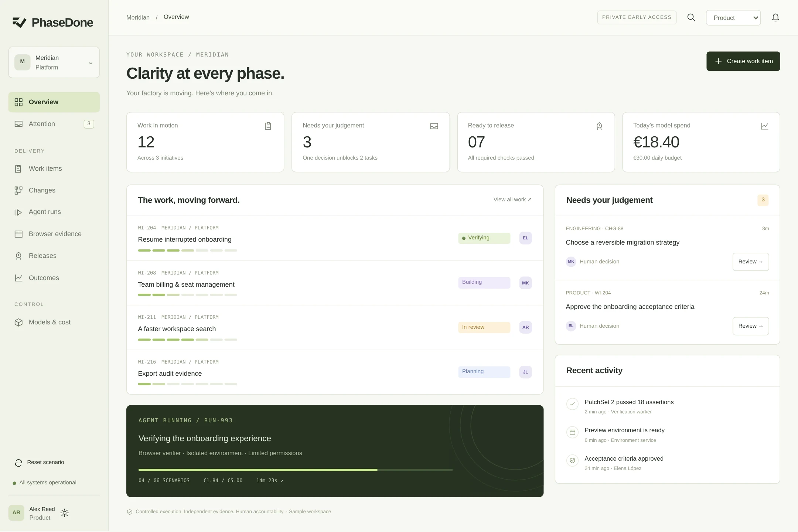Open Models & cost settings

tap(54, 322)
